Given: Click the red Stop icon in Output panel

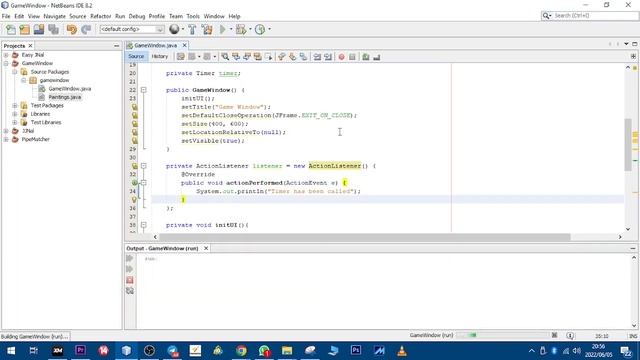Looking at the screenshot, I should tap(130, 280).
